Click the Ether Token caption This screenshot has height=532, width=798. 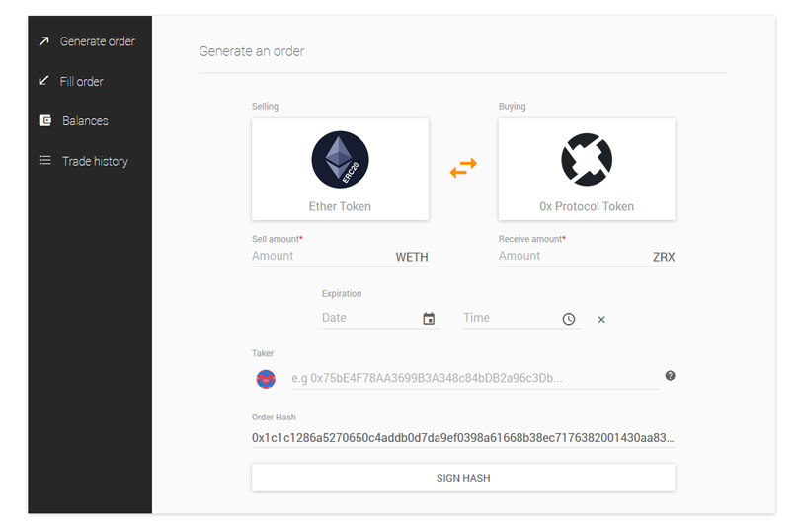coord(340,206)
